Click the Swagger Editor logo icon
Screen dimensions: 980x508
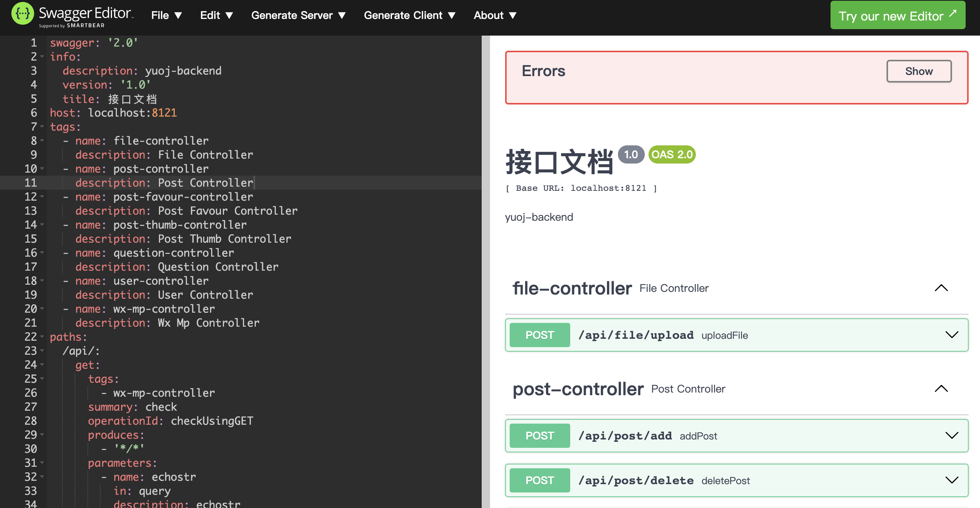click(22, 14)
